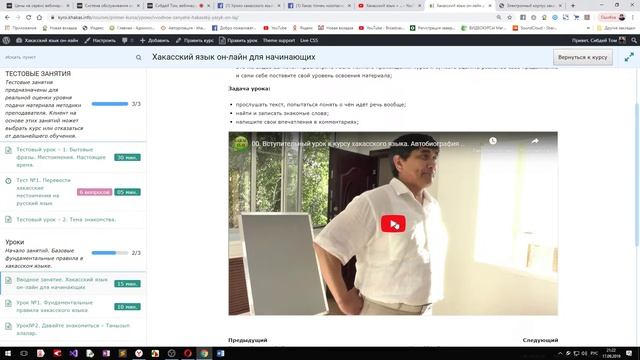
Task: Click the 'Предыдущий' previous lesson link
Action: (248, 340)
